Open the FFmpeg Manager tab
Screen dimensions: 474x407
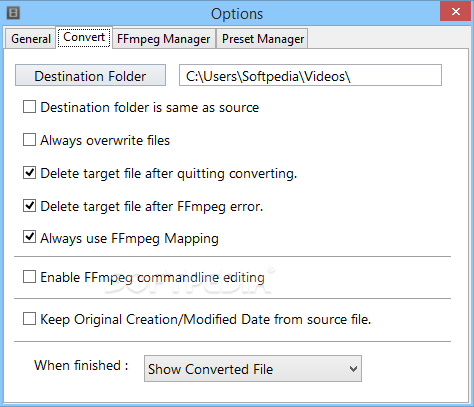(164, 39)
